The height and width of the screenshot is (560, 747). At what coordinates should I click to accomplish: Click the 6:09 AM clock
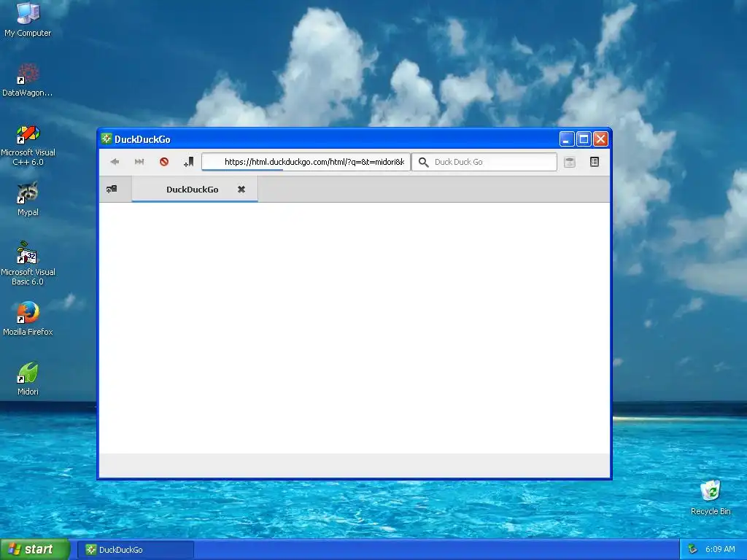720,550
